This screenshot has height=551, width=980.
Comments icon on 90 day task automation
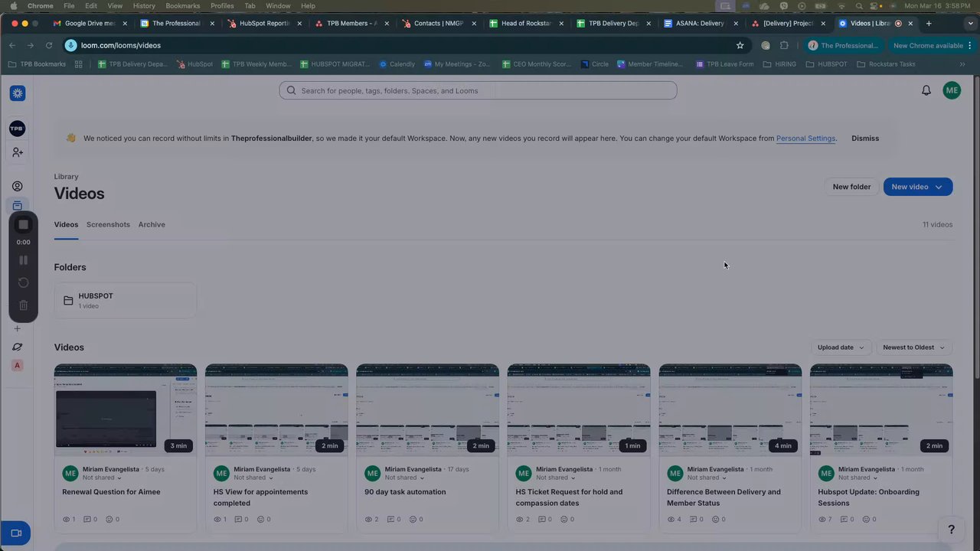point(390,519)
